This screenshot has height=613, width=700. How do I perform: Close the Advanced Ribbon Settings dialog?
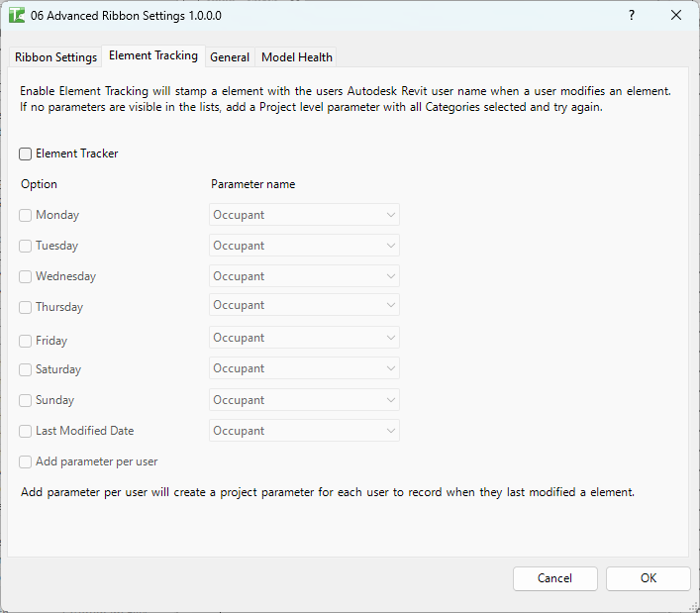(x=676, y=16)
